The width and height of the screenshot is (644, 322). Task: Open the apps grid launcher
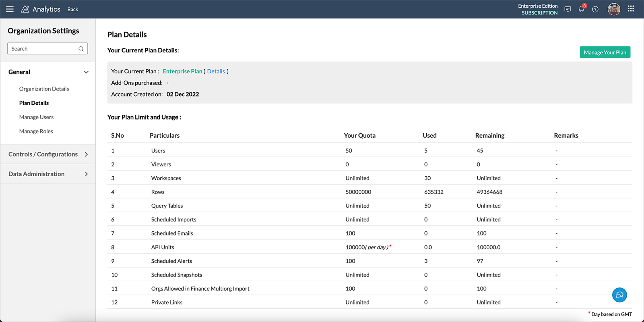631,9
